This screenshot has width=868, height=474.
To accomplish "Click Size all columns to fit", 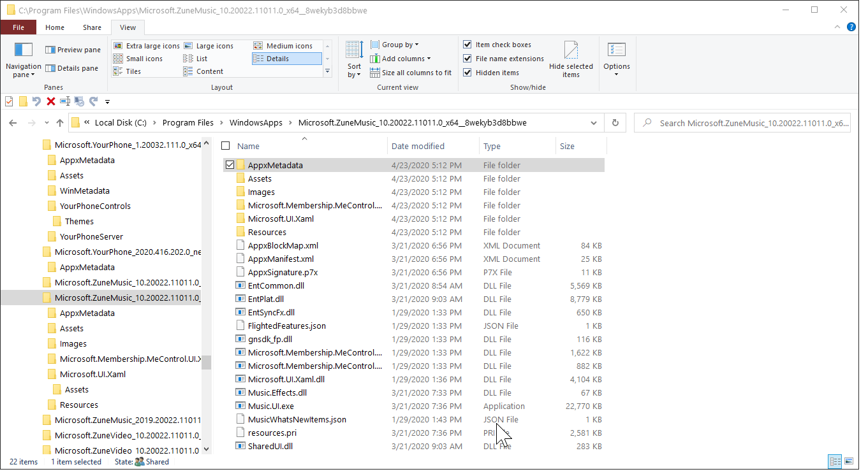I will tap(411, 73).
